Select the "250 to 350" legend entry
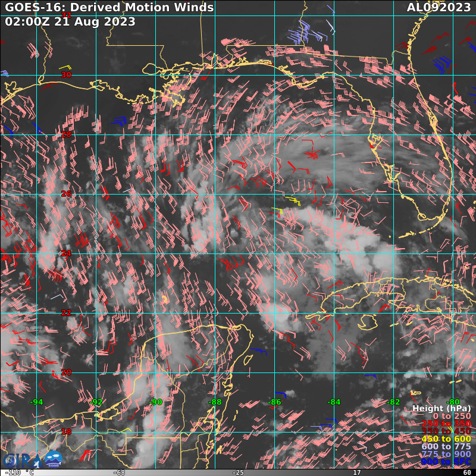476x476 pixels. [446, 424]
